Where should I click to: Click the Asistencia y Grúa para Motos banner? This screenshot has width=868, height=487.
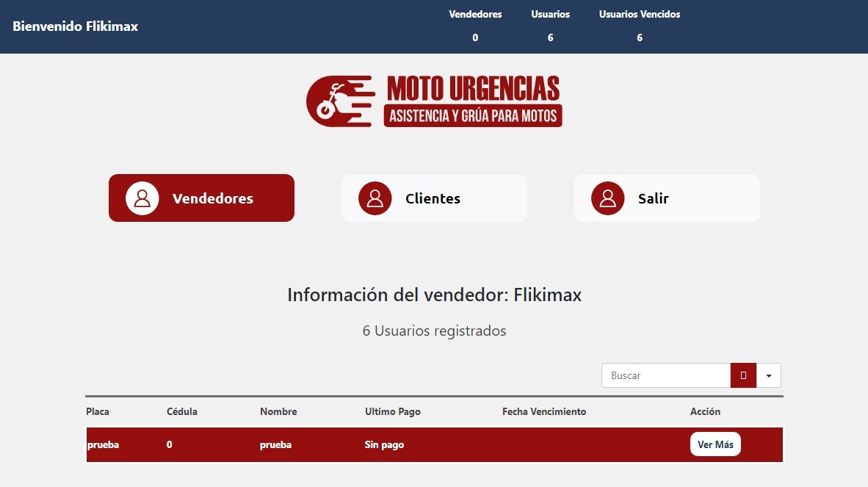tap(473, 115)
